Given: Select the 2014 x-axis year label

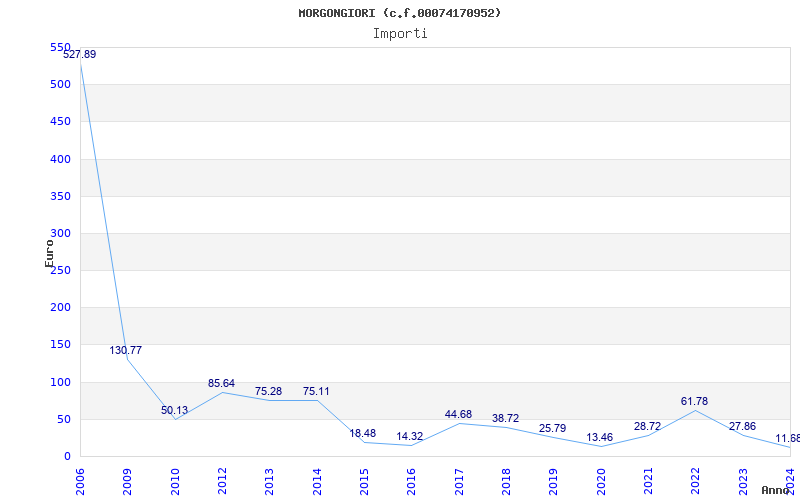Looking at the screenshot, I should pos(317,482).
